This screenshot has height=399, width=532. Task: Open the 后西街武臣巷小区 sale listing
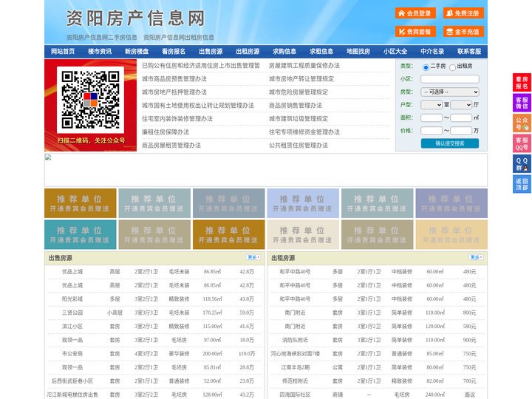click(72, 381)
